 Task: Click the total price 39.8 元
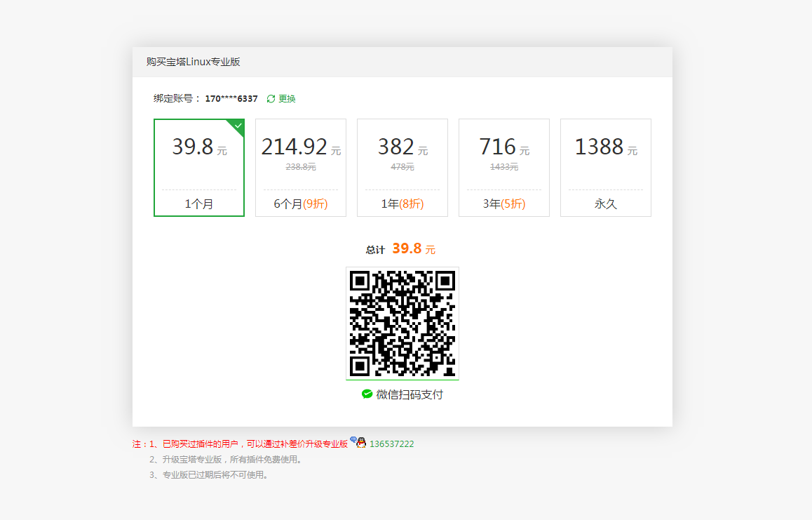[414, 249]
